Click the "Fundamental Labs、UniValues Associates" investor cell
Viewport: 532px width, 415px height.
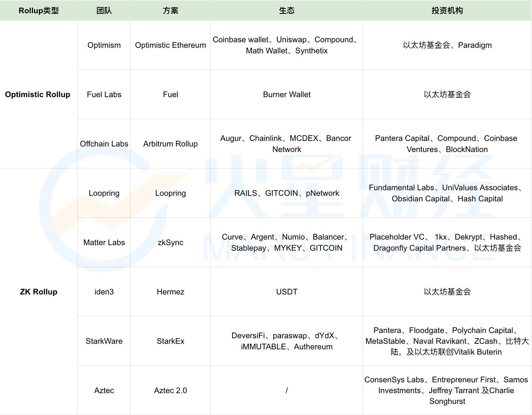coord(447,193)
